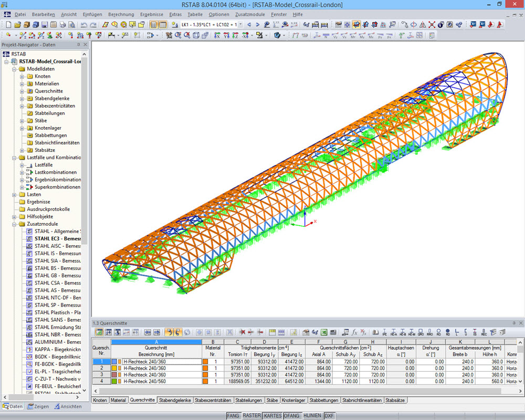525x420 pixels.
Task: Save the model using the floppy disk icon
Action: pyautogui.click(x=45, y=25)
